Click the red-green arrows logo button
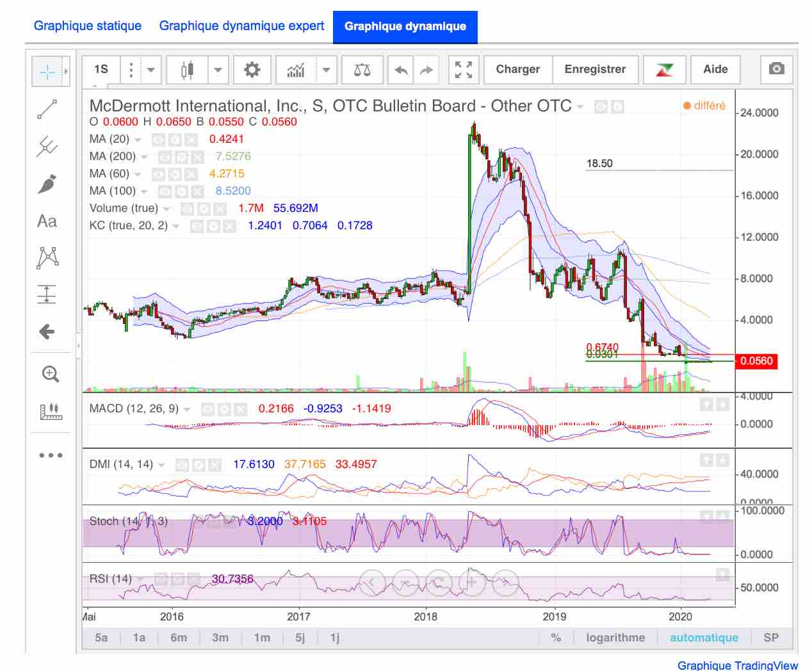This screenshot has height=671, width=812. point(665,69)
